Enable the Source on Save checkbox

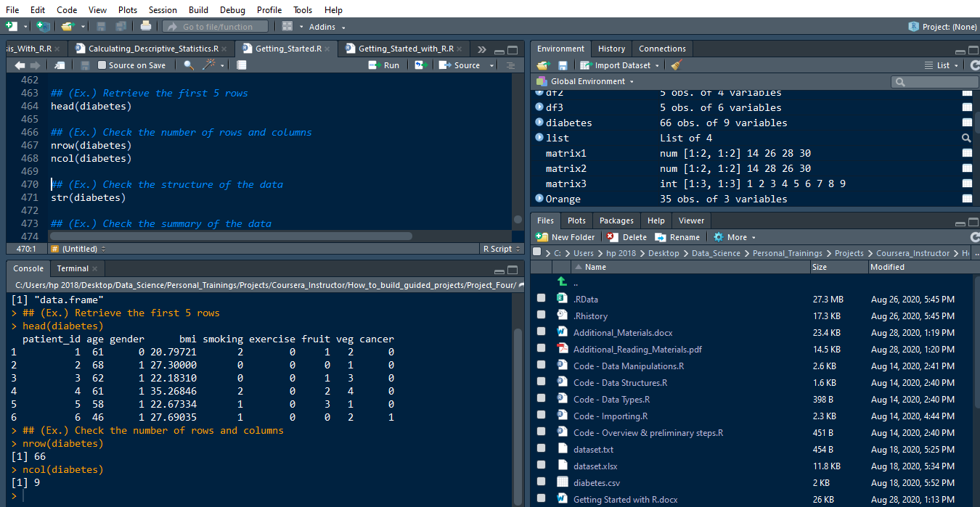click(x=102, y=65)
